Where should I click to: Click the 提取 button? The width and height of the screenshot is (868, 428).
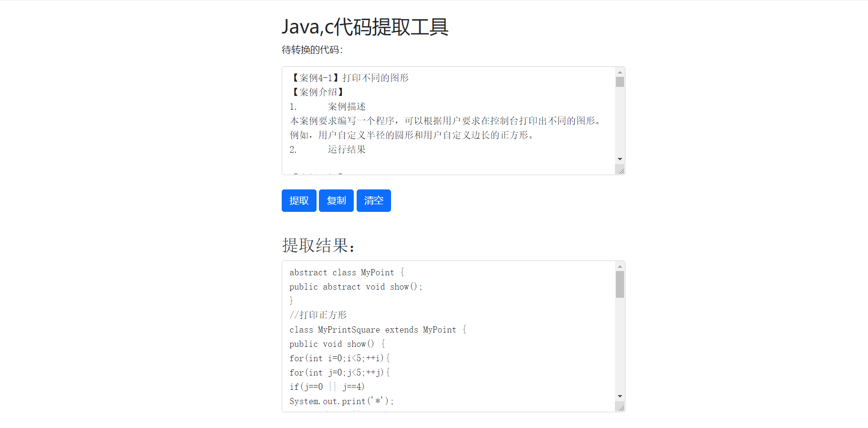299,200
